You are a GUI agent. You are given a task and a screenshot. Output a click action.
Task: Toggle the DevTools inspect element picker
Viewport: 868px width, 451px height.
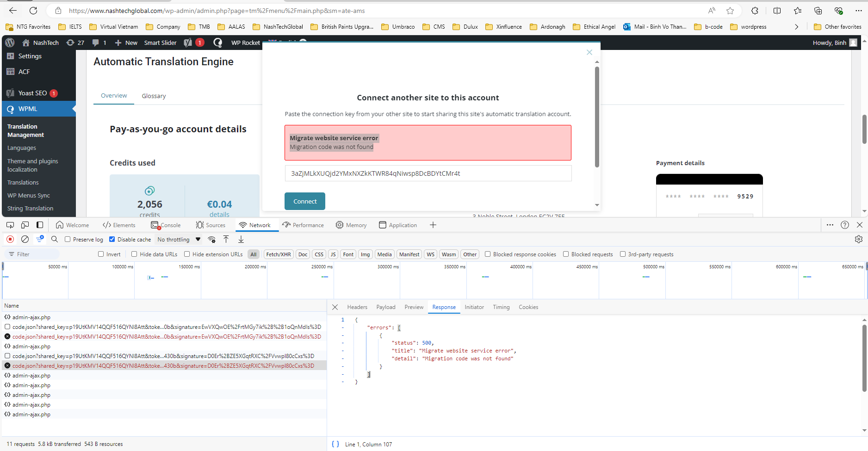point(10,225)
